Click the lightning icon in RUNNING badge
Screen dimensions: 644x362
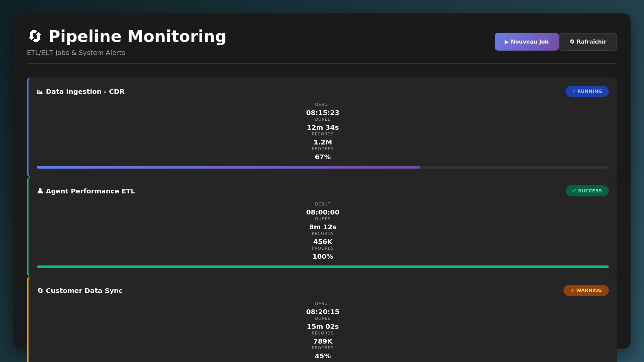574,92
